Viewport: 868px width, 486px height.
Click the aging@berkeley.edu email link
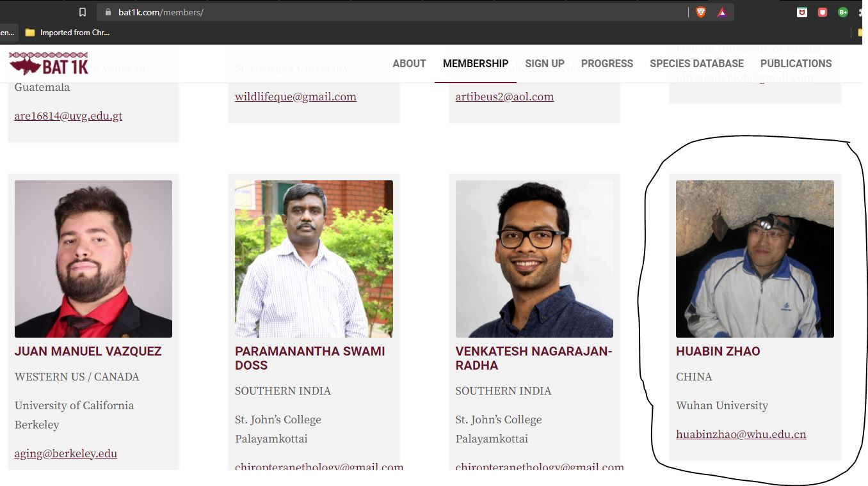click(x=66, y=454)
